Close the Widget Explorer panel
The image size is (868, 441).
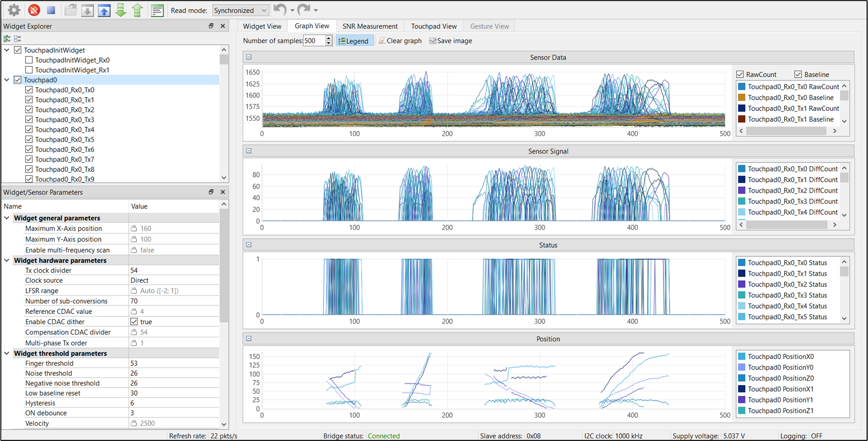(x=223, y=26)
